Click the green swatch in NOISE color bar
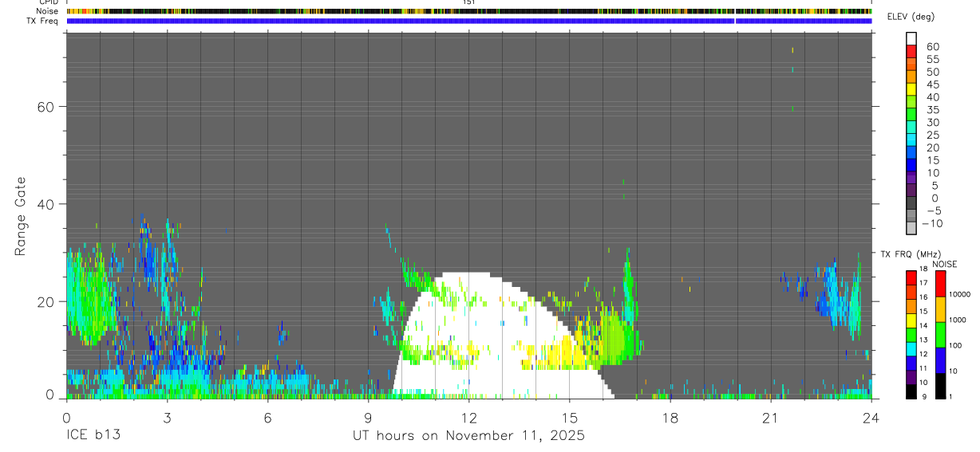Screen dimensions: 980x452 (940, 334)
